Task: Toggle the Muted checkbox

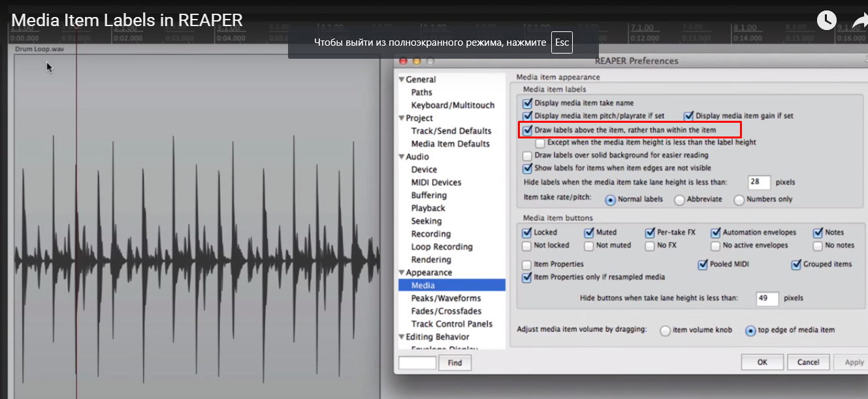Action: (589, 232)
